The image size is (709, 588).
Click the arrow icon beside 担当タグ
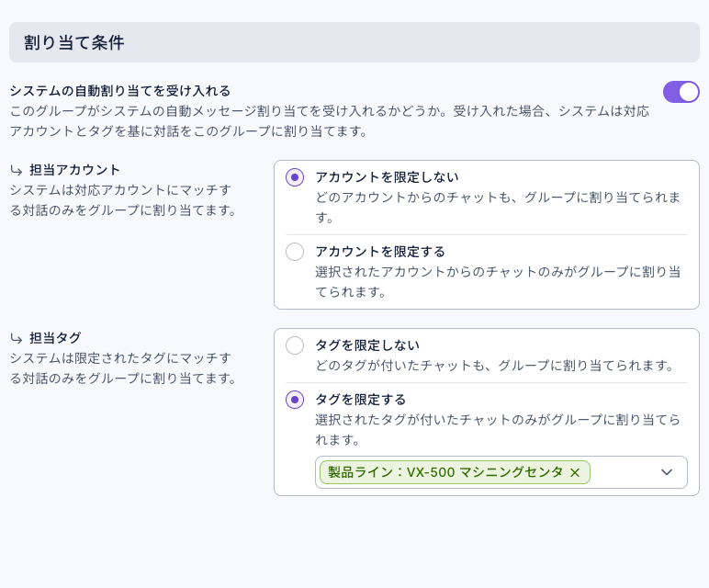coord(17,338)
